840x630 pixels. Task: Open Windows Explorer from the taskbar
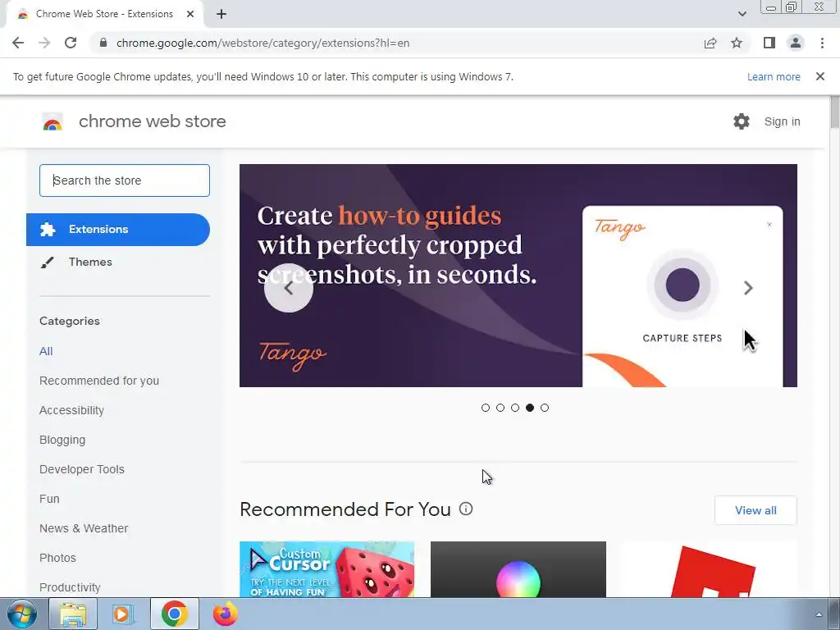(x=73, y=614)
